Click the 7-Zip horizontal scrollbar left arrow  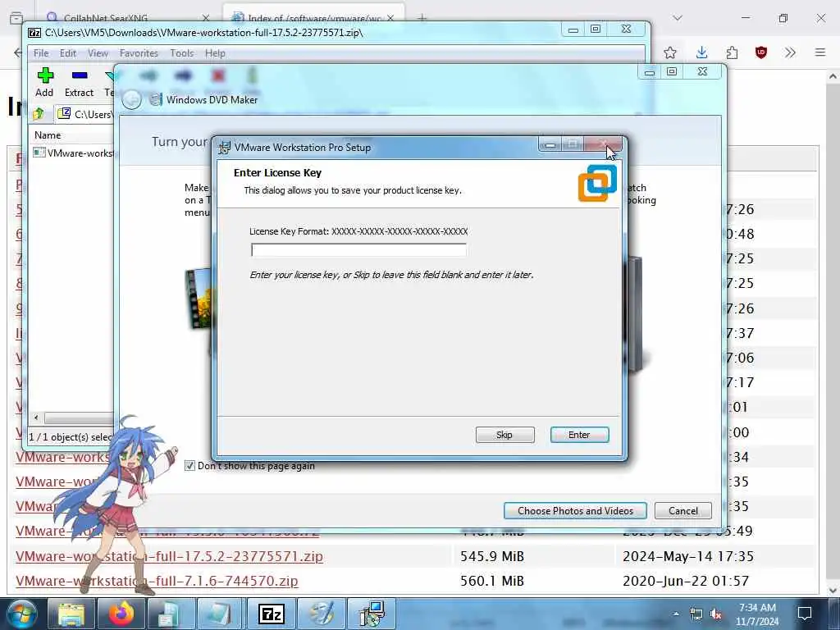pos(36,418)
